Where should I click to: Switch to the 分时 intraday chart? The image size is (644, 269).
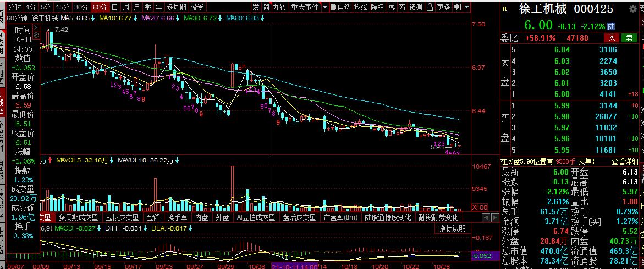point(14,7)
